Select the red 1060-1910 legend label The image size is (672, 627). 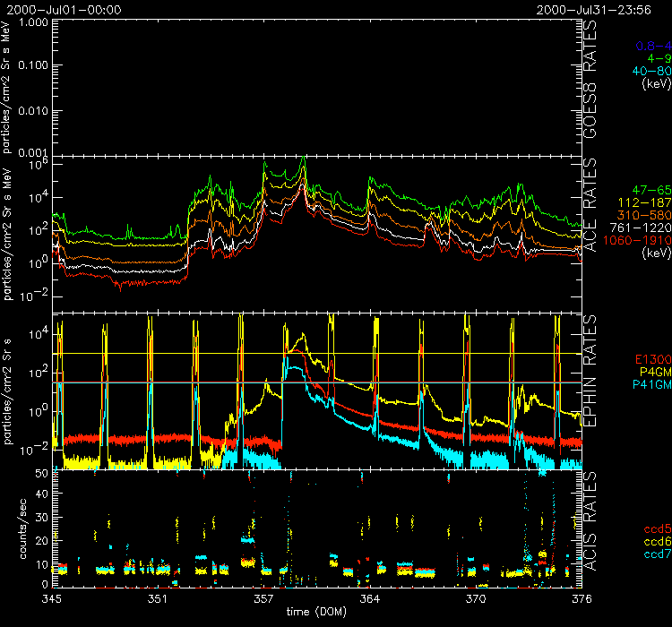click(641, 241)
